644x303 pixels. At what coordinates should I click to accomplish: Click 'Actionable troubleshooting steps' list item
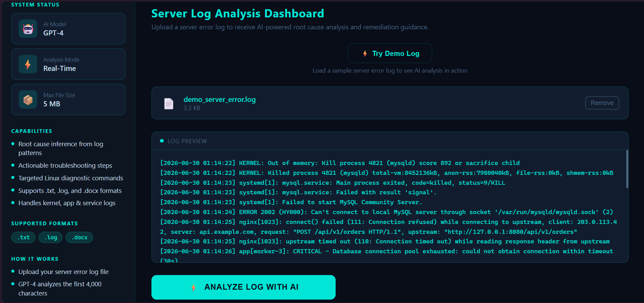(x=65, y=166)
